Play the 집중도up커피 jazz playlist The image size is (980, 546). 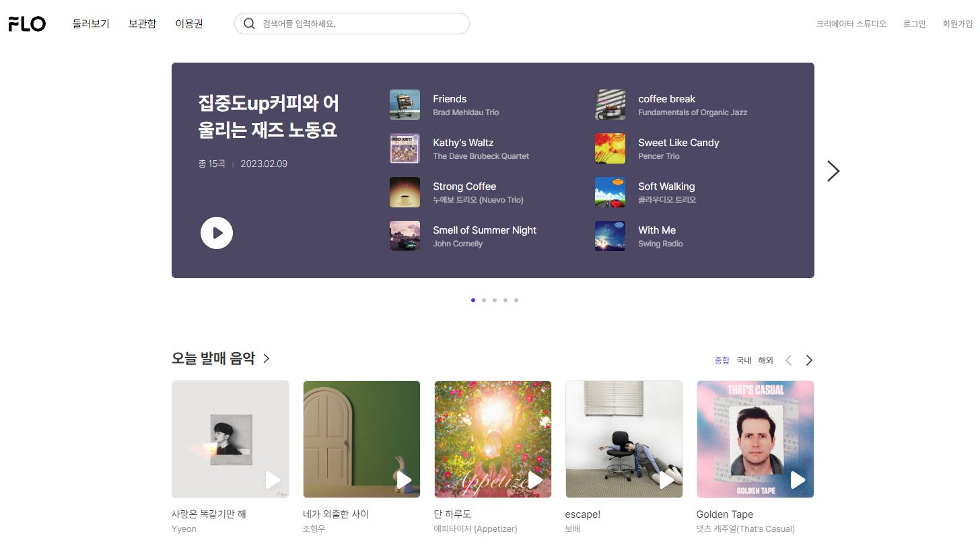217,233
